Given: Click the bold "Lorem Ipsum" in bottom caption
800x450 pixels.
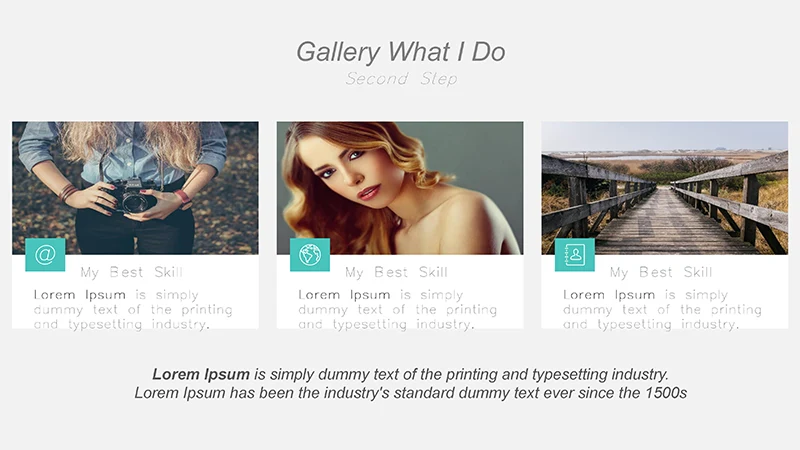Looking at the screenshot, I should 201,375.
